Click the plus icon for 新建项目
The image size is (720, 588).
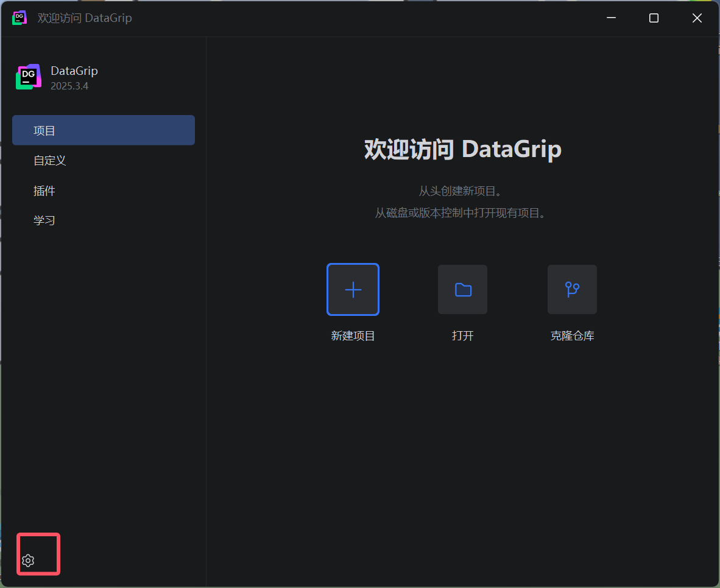[x=353, y=289]
